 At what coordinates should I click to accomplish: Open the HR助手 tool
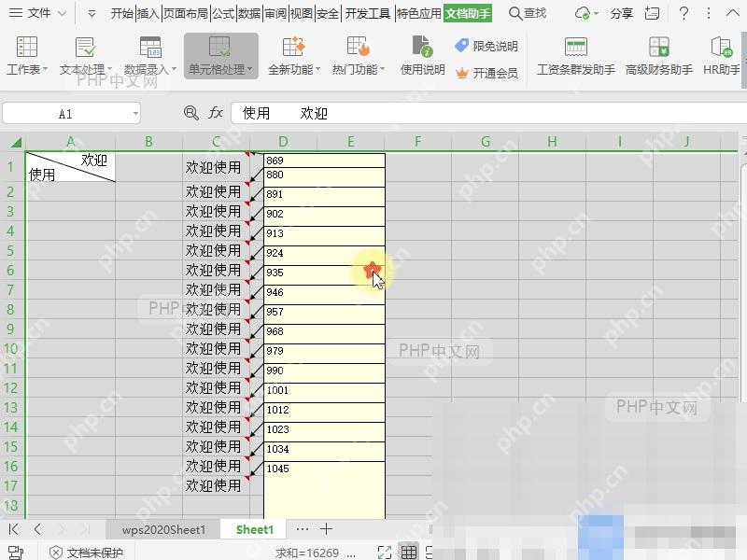pos(721,56)
